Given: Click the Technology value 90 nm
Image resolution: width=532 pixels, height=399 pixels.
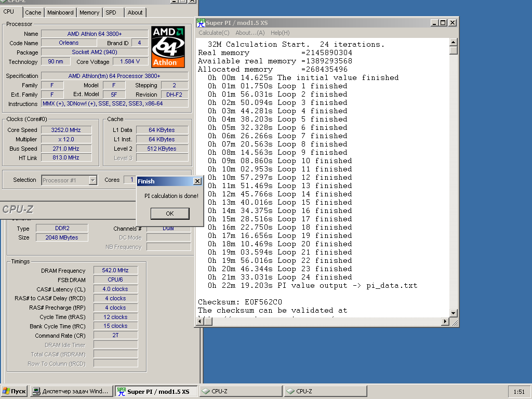Looking at the screenshot, I should 56,61.
